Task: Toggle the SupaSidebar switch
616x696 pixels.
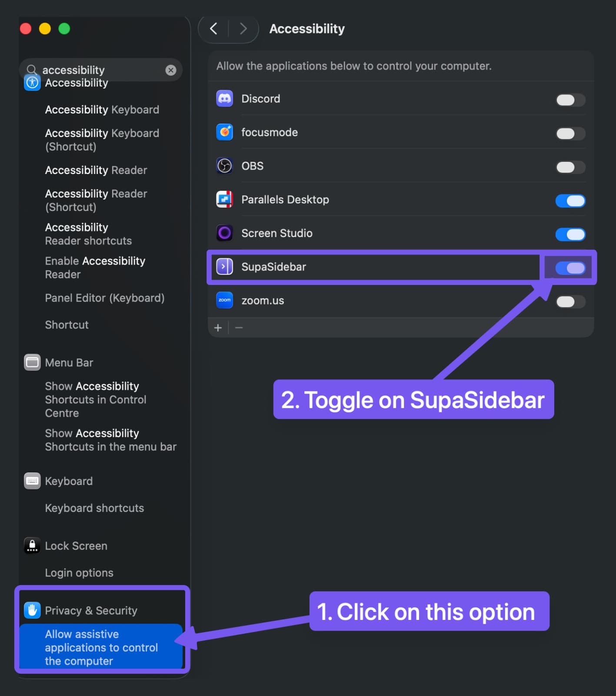Action: click(570, 268)
